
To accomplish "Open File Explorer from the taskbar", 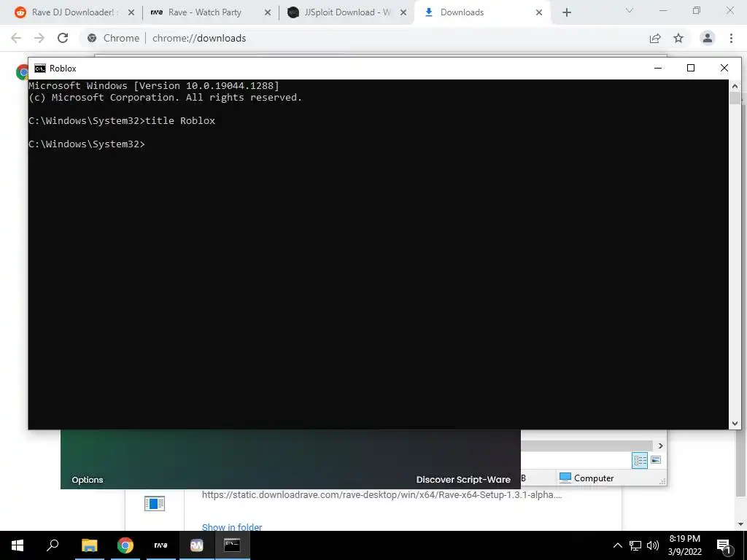I will [x=89, y=545].
